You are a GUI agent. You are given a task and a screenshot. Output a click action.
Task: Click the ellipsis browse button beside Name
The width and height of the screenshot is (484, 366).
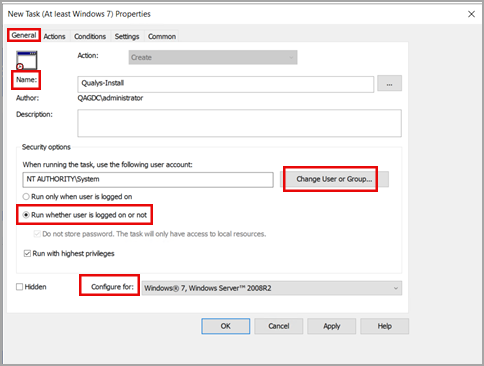tap(389, 83)
